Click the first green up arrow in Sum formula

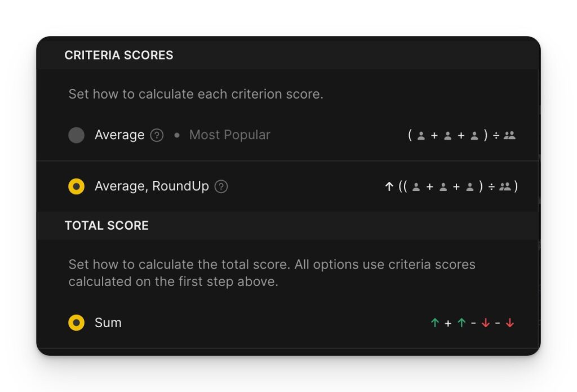coord(435,323)
